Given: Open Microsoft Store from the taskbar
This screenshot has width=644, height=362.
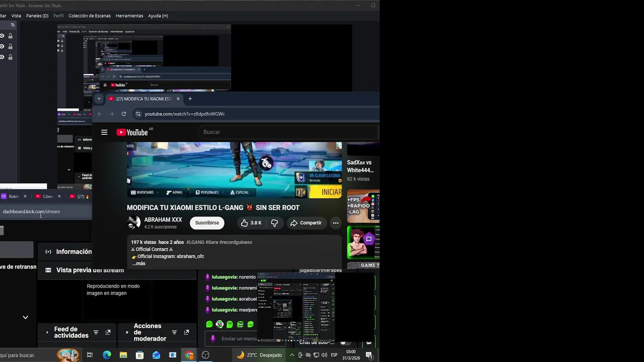Looking at the screenshot, I should 140,355.
